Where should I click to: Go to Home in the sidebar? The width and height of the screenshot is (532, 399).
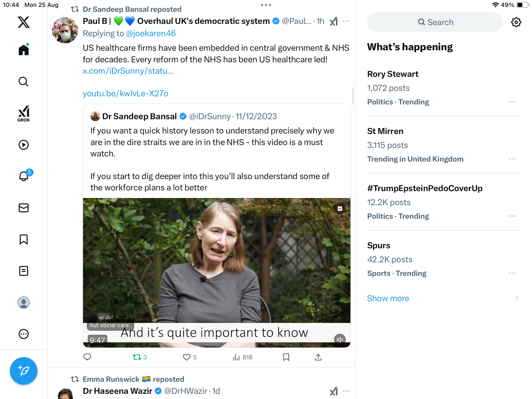24,50
